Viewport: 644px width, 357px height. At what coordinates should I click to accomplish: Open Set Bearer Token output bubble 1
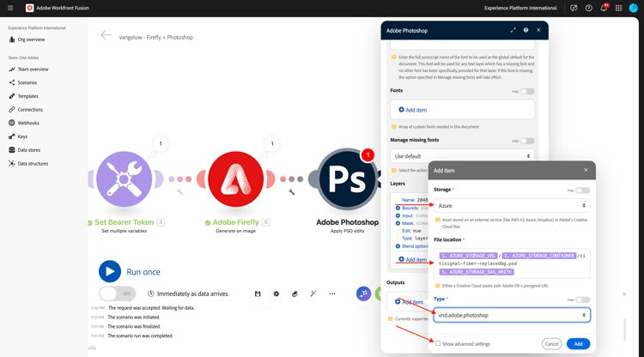coord(161,143)
